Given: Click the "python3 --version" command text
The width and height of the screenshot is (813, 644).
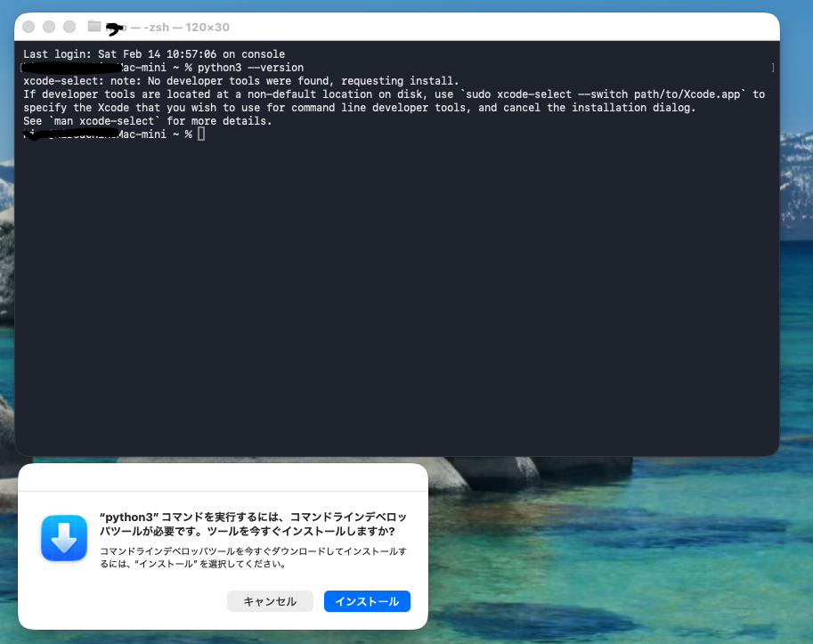Looking at the screenshot, I should pyautogui.click(x=250, y=68).
